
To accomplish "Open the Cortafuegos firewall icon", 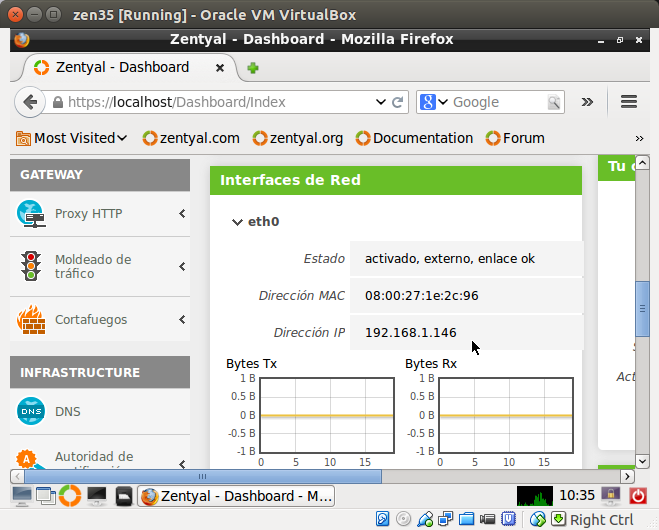I will [x=31, y=319].
